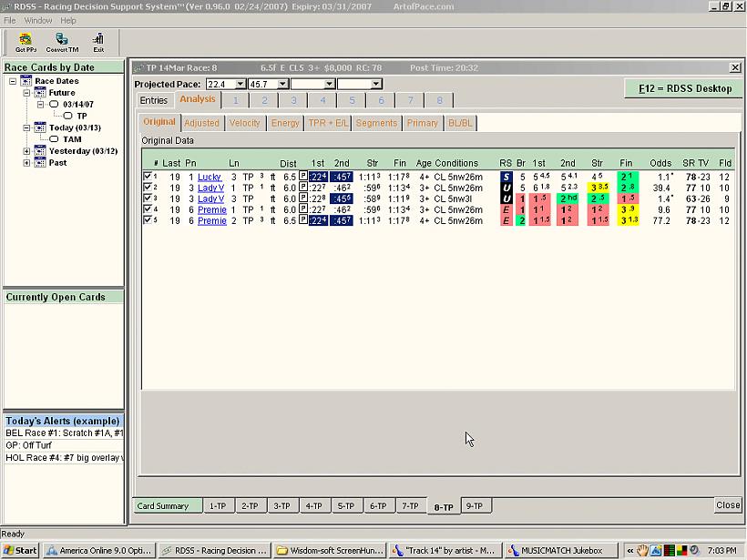Uncheck the row 5 Premie checkbox

pos(148,220)
